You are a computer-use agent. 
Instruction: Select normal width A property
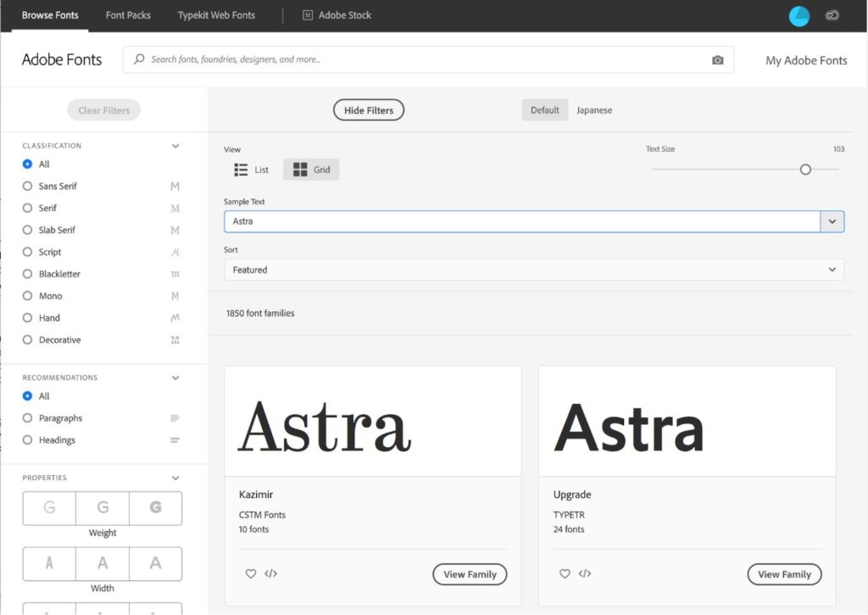(103, 563)
